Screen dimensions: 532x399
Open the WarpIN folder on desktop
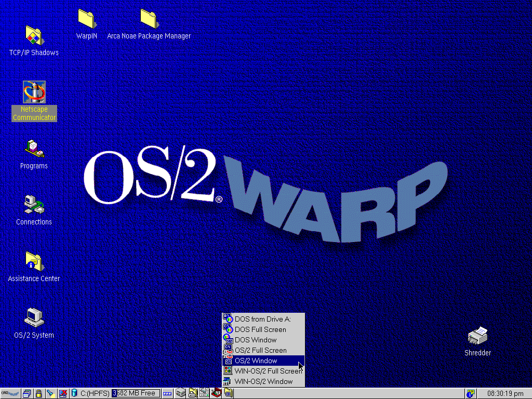click(x=87, y=19)
